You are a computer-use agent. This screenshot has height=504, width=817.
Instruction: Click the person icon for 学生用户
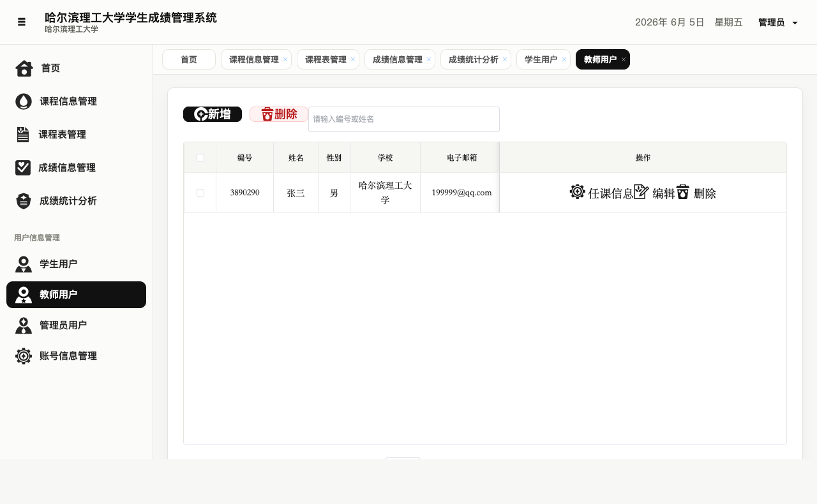(x=24, y=264)
